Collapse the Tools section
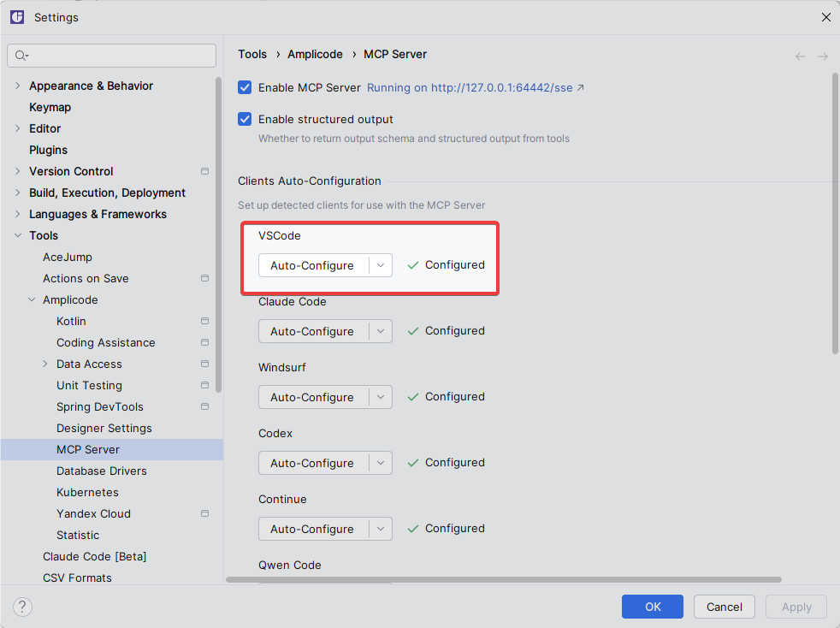 point(18,236)
